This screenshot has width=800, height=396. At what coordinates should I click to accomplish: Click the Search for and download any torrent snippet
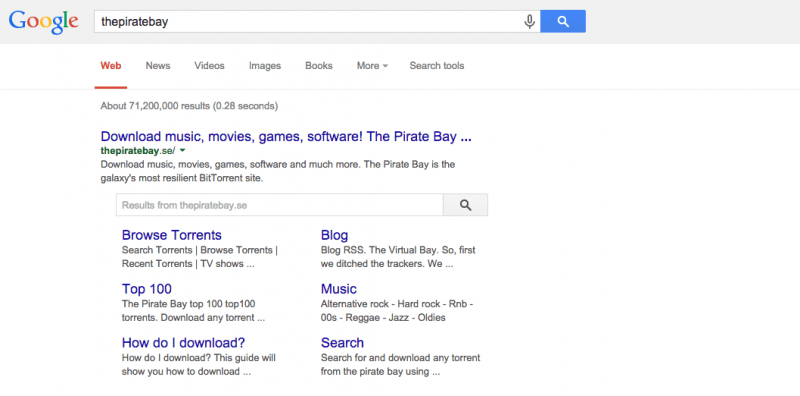point(400,364)
